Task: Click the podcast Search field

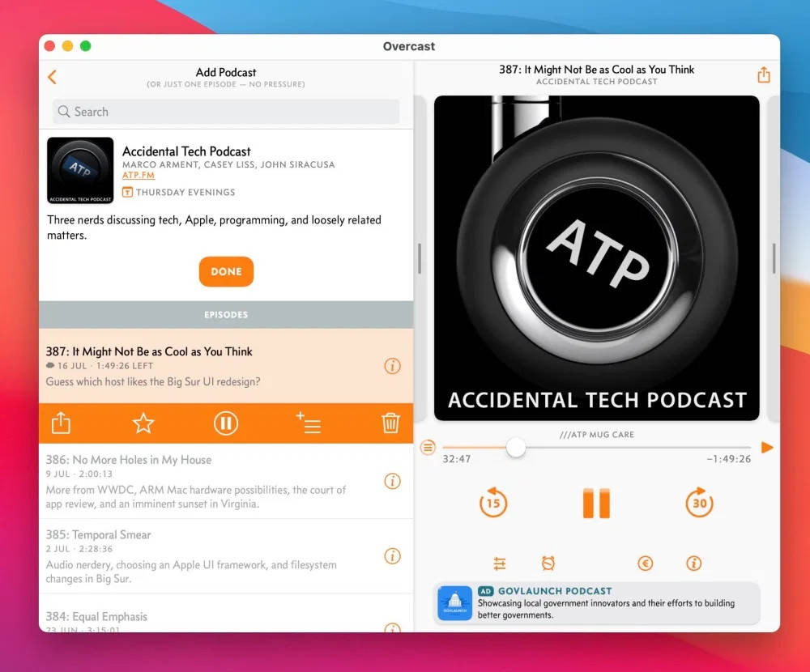Action: click(x=227, y=112)
